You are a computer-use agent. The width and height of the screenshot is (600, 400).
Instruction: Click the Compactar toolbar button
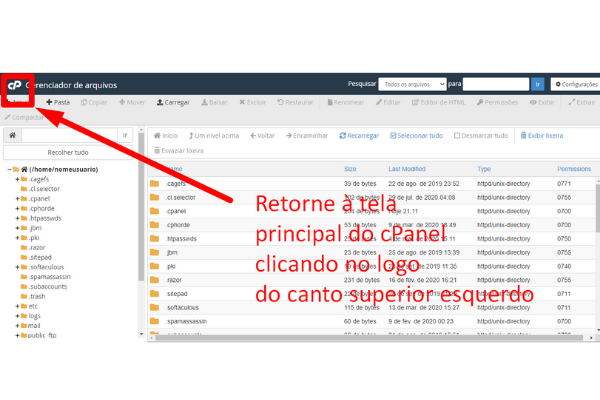pos(24,117)
